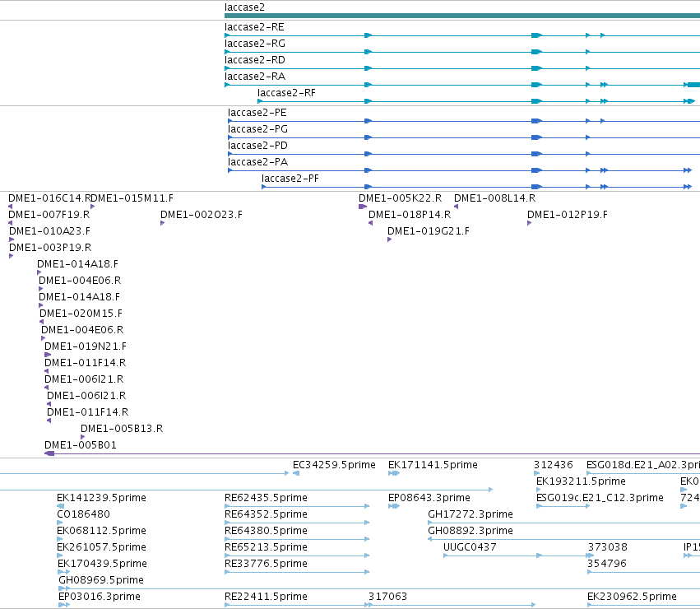Click the 312436 feature label
This screenshot has width=700, height=609.
(553, 465)
